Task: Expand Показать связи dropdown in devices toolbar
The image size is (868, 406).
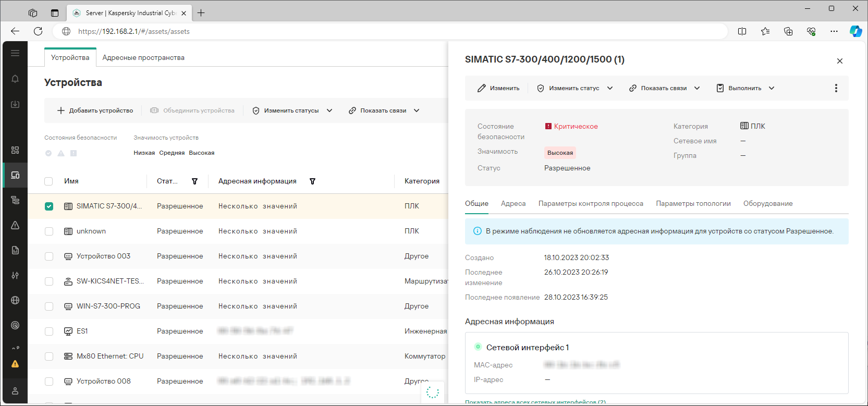Action: pyautogui.click(x=417, y=110)
